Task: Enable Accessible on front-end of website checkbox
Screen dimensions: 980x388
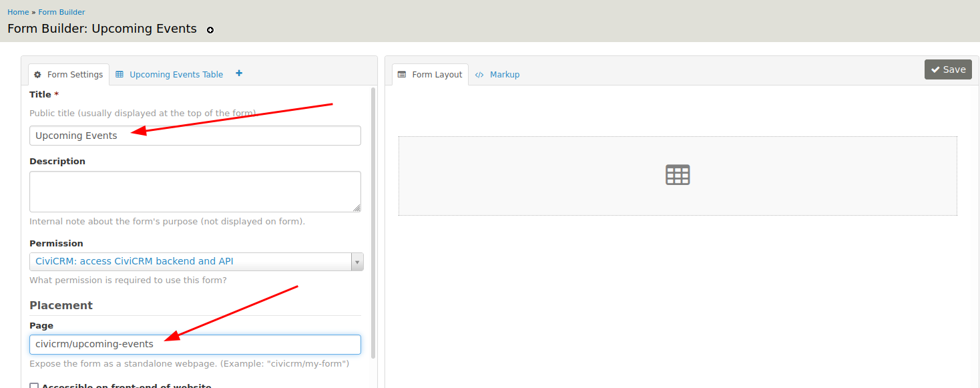Action: pos(34,387)
